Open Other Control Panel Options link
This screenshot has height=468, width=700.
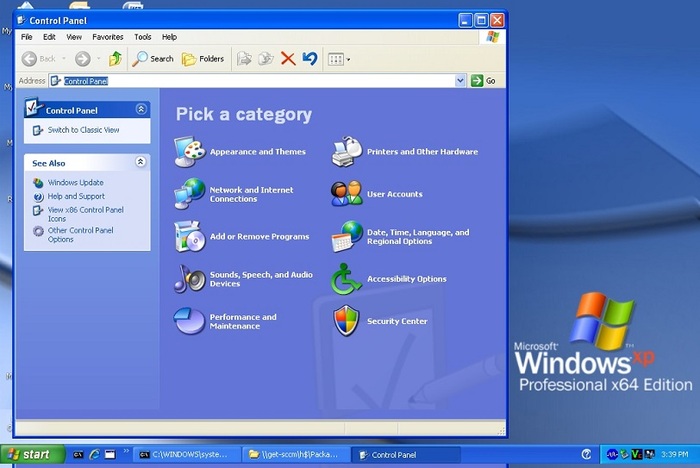click(x=80, y=235)
